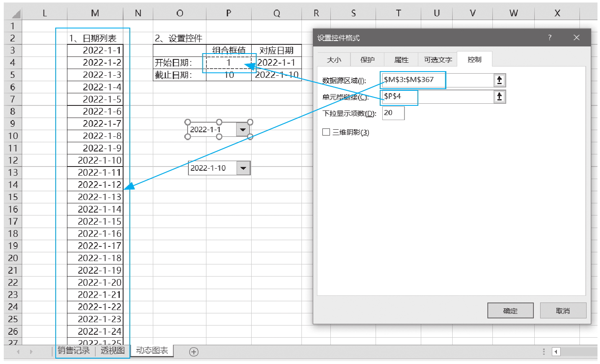Image resolution: width=600 pixels, height=364 pixels.
Task: Click range selector icon for data source field
Action: coord(499,80)
